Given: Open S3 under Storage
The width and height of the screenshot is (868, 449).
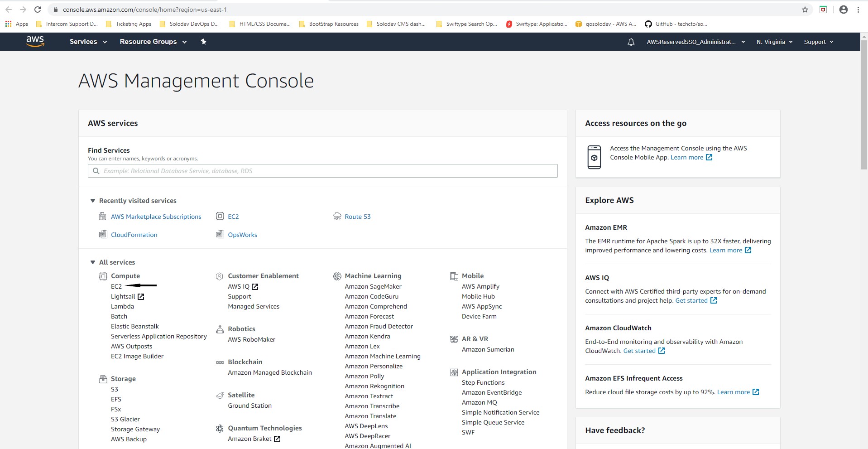Looking at the screenshot, I should pyautogui.click(x=115, y=389).
